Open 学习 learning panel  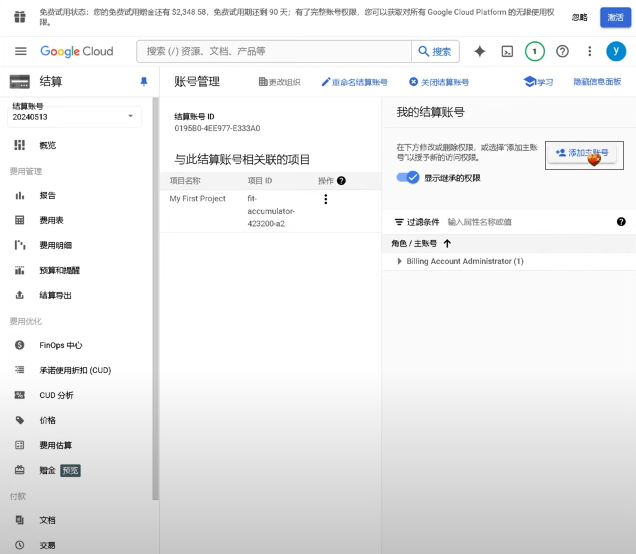(x=538, y=82)
